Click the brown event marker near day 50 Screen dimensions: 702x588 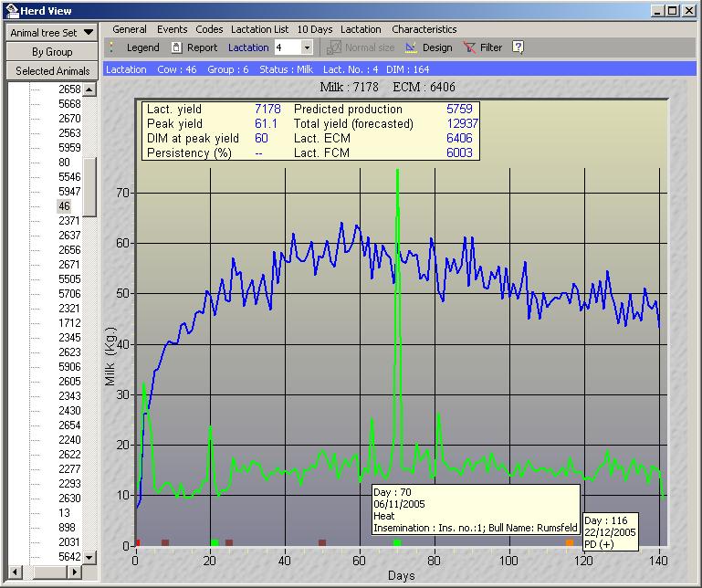322,542
